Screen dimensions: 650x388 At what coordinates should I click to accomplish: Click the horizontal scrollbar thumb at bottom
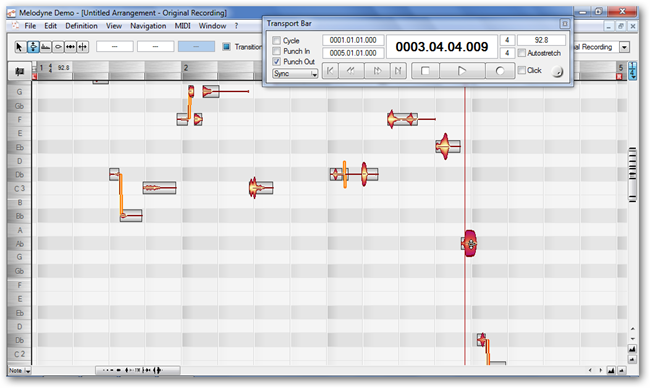click(x=138, y=370)
